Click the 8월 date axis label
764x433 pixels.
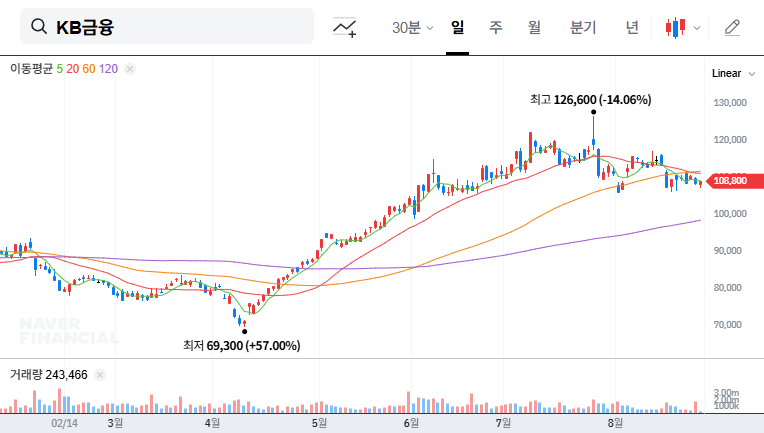click(x=615, y=423)
